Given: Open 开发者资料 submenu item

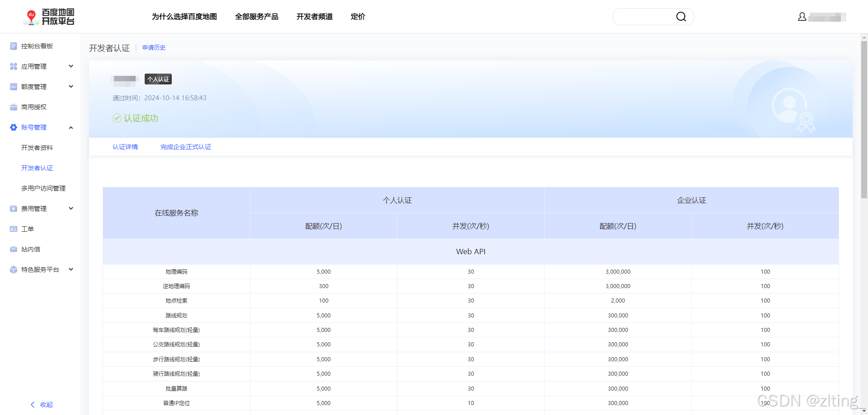Looking at the screenshot, I should coord(37,148).
